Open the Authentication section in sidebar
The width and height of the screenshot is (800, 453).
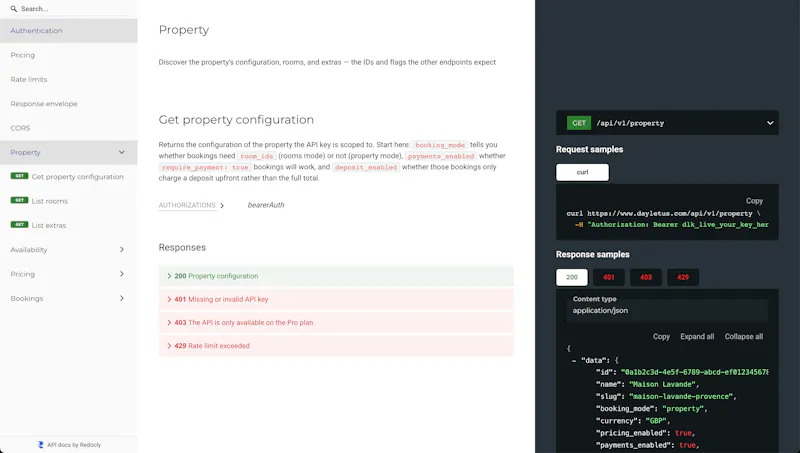(x=68, y=31)
